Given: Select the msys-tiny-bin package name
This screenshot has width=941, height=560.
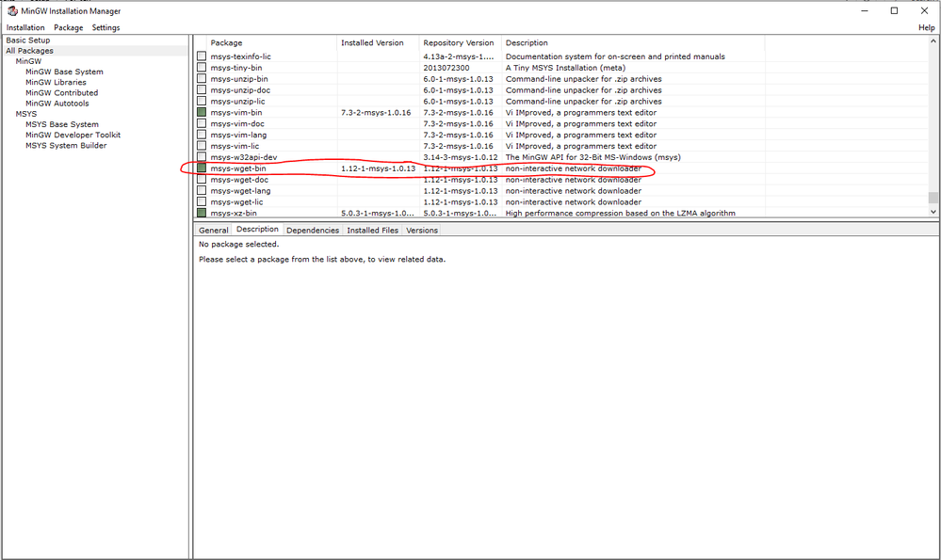Looking at the screenshot, I should pyautogui.click(x=236, y=68).
